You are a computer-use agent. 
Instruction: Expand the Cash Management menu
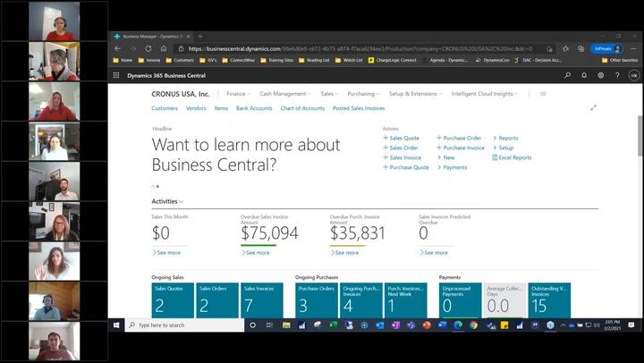click(285, 94)
